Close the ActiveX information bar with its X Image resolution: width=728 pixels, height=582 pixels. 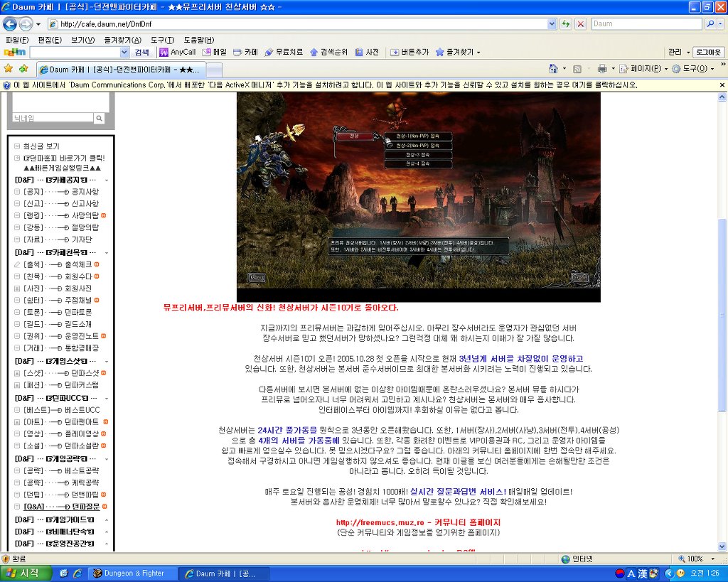tap(722, 85)
